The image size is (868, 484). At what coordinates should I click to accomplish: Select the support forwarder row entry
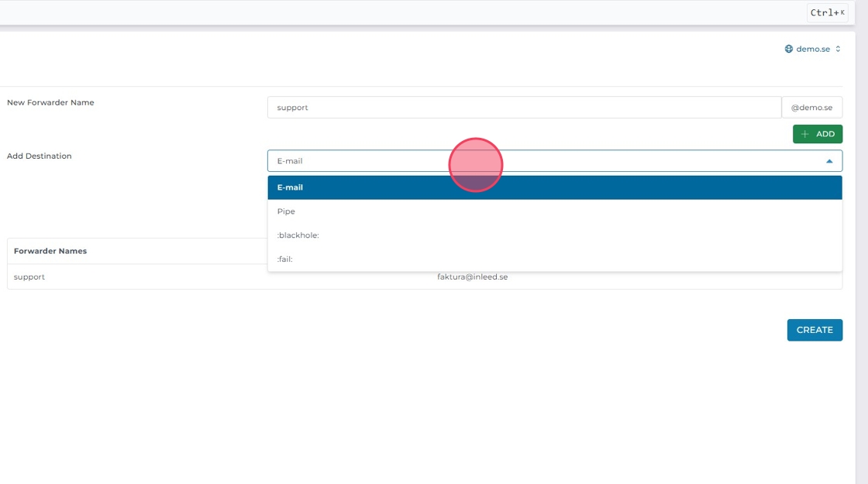pyautogui.click(x=29, y=276)
